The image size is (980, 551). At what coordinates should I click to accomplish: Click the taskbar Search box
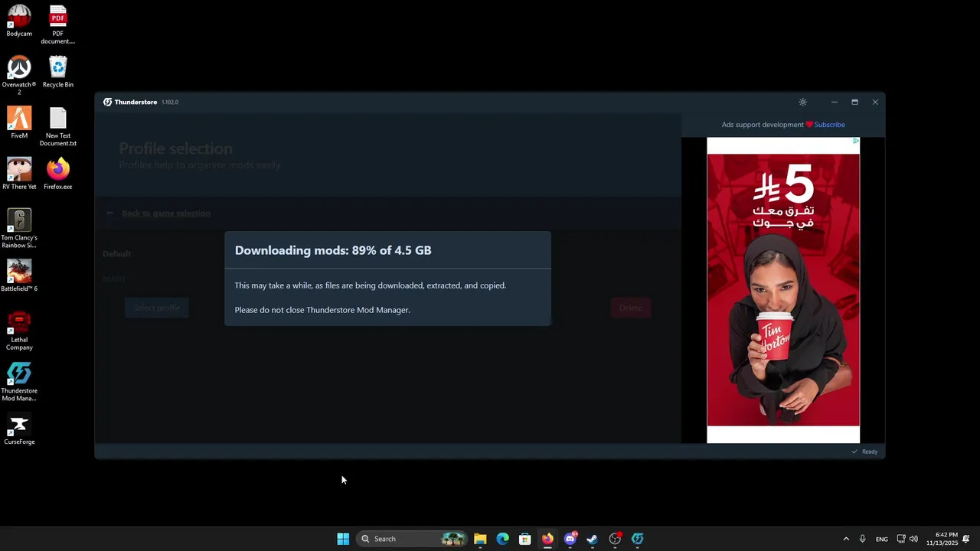pos(412,539)
